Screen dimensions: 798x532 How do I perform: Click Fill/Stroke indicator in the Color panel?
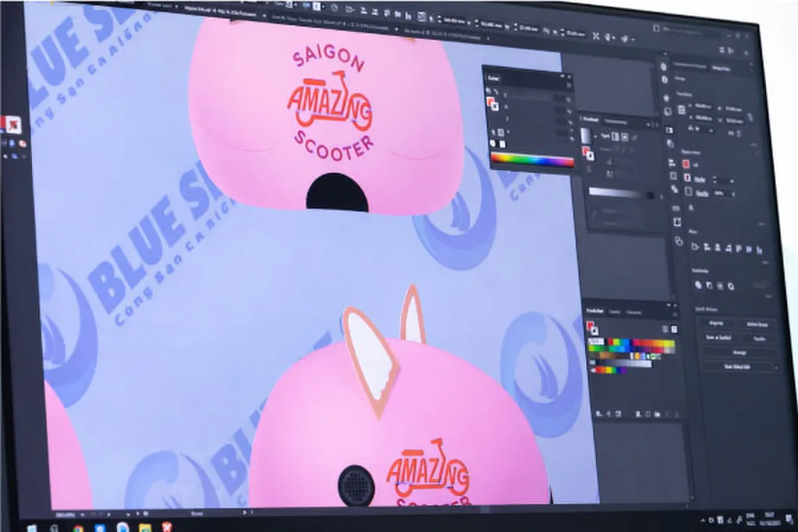493,104
